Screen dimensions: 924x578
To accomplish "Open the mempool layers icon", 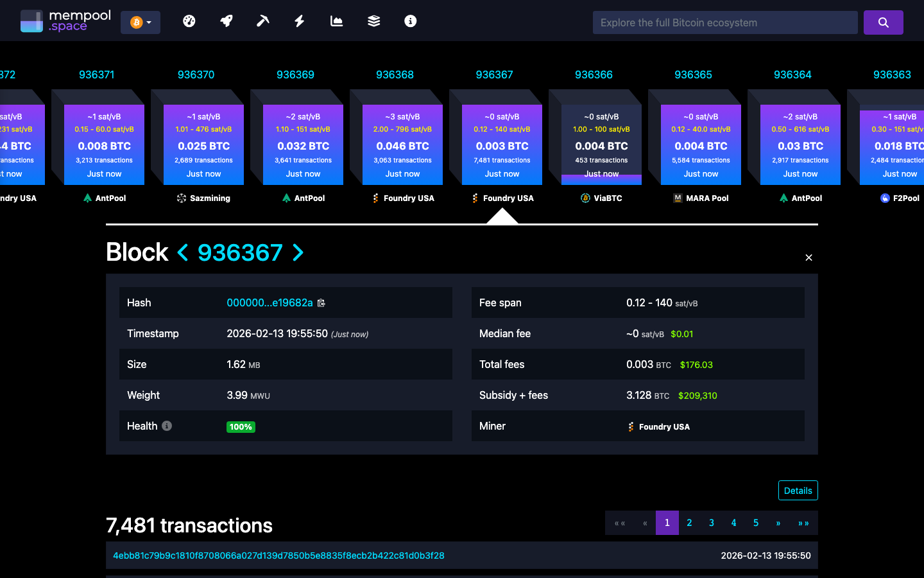I will [x=373, y=21].
